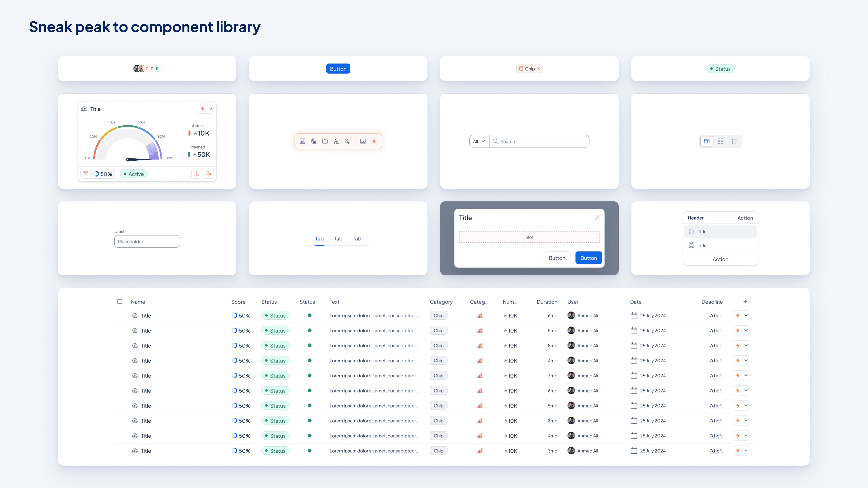The image size is (868, 488).
Task: Click the hierarchy tree icon in the floating toolbar
Action: tap(336, 141)
